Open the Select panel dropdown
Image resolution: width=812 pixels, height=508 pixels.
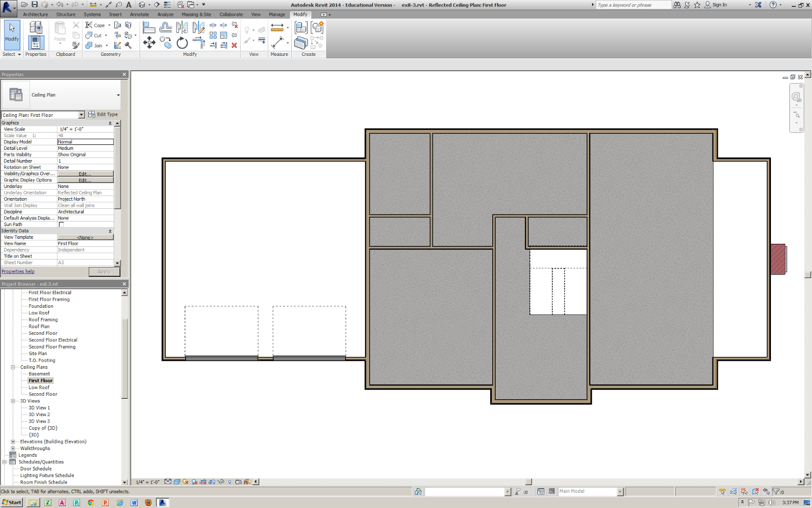click(12, 54)
